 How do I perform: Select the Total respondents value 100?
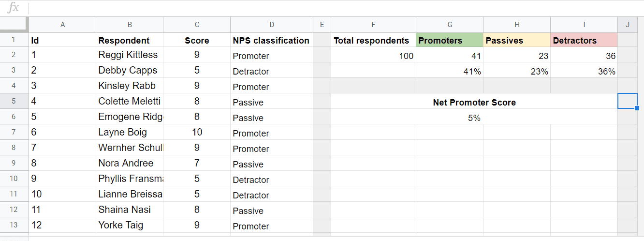tap(373, 55)
